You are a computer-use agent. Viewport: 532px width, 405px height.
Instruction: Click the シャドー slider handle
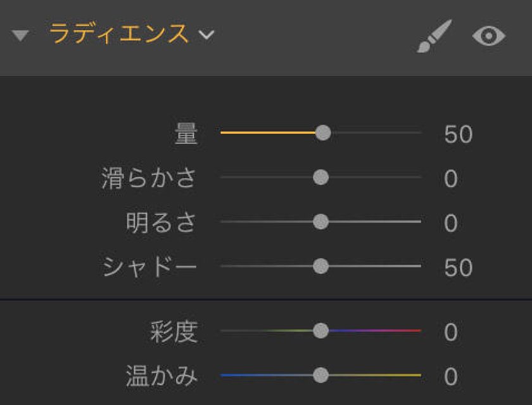point(320,266)
